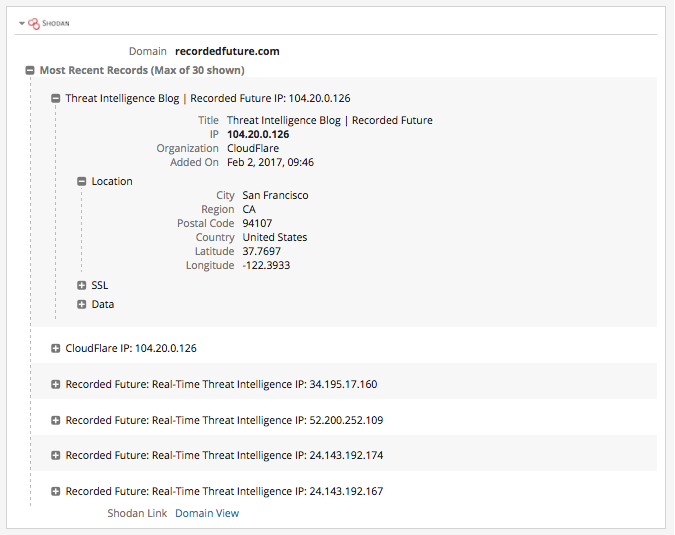
Task: Expand the record with IP 24.143.192.167
Action: pyautogui.click(x=56, y=492)
